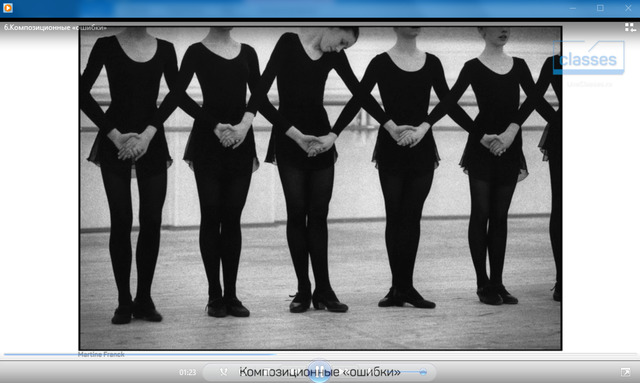Click the seek progress bar
The width and height of the screenshot is (640, 383).
(x=320, y=354)
